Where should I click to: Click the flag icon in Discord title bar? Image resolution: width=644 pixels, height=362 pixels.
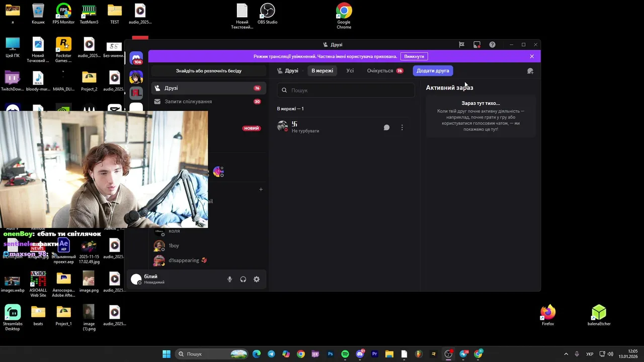(x=461, y=45)
